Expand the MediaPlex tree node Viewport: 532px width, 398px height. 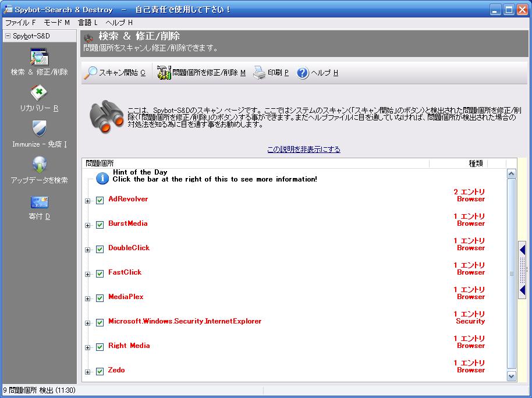pos(87,298)
